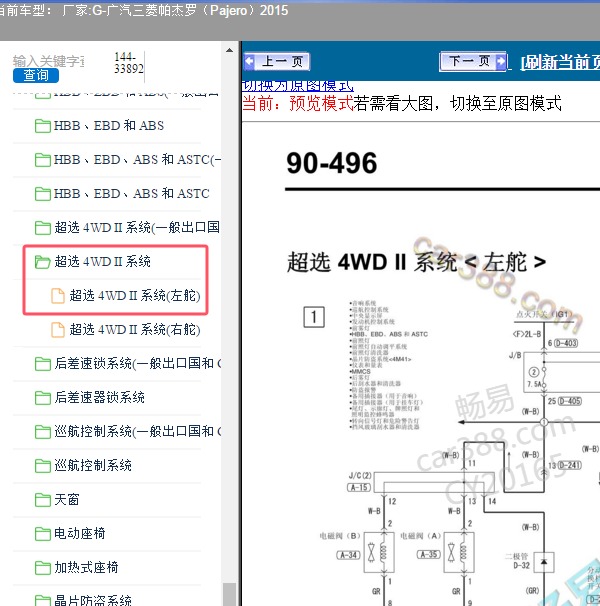Open folder icon for 后差速锁系统(一般出口国和
The image size is (600, 606).
[43, 364]
